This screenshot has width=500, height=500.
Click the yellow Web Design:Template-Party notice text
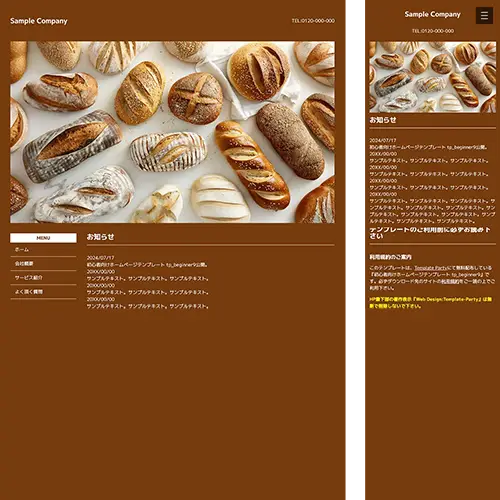(x=430, y=303)
